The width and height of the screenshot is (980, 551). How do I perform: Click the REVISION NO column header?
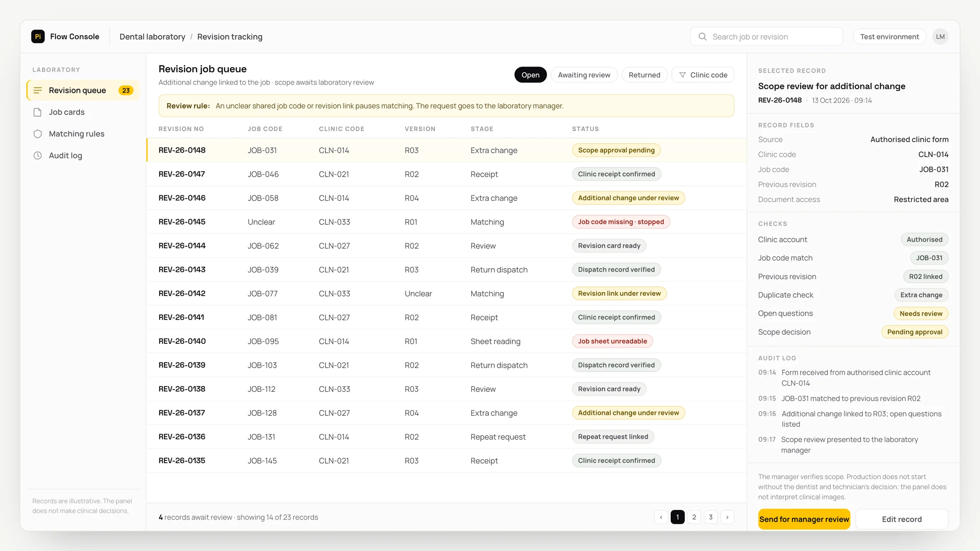pos(181,129)
